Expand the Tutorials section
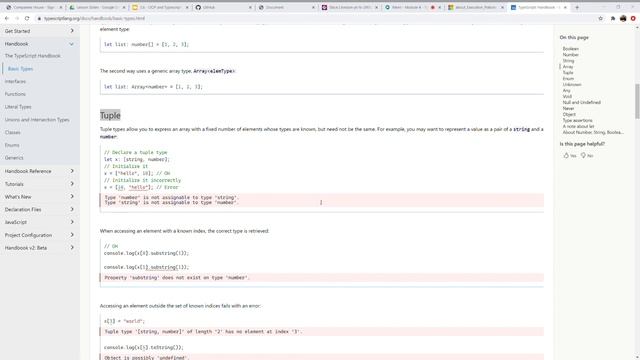 [x=40, y=184]
